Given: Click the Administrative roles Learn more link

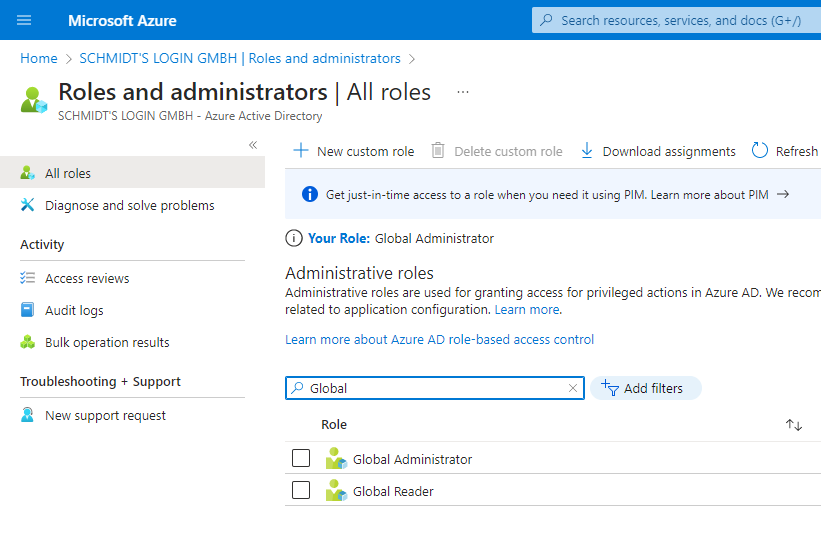Looking at the screenshot, I should (x=527, y=309).
